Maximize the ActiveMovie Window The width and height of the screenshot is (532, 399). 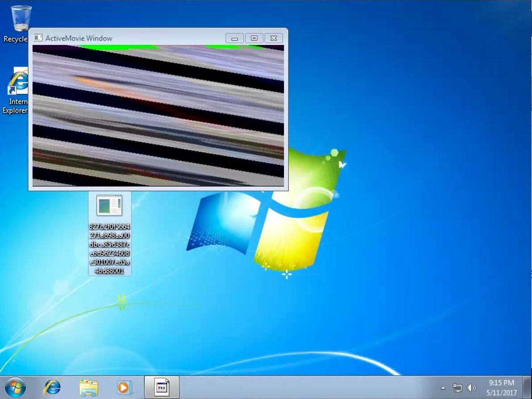coord(254,38)
